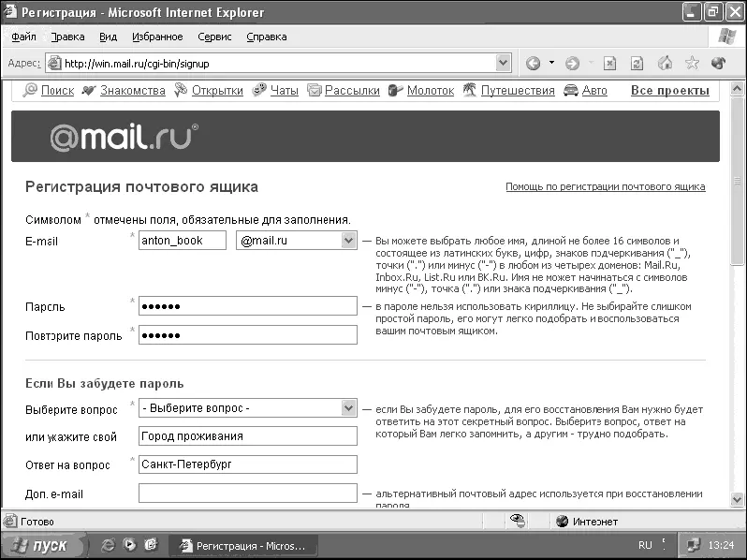Click the Повторите пароль field
The image size is (747, 560).
(x=248, y=335)
